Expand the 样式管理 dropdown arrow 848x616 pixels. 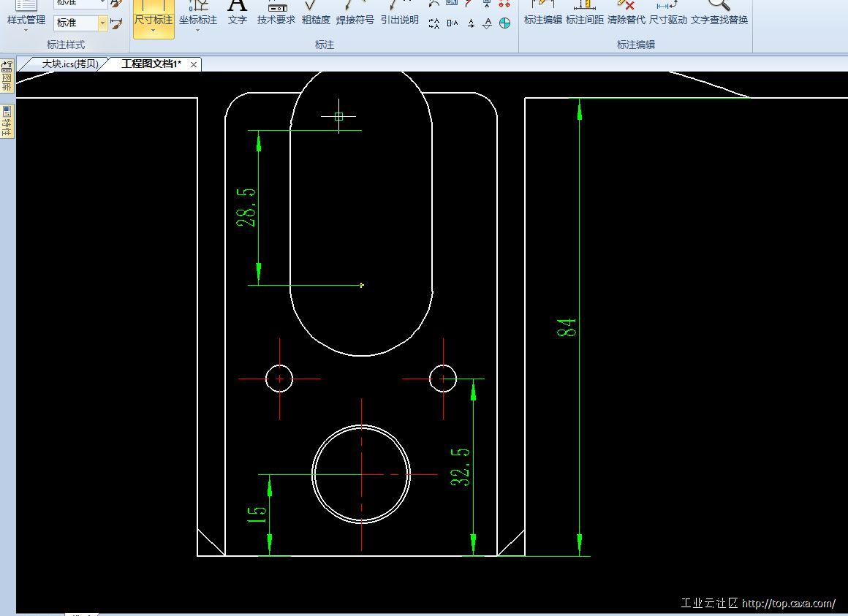pyautogui.click(x=26, y=31)
